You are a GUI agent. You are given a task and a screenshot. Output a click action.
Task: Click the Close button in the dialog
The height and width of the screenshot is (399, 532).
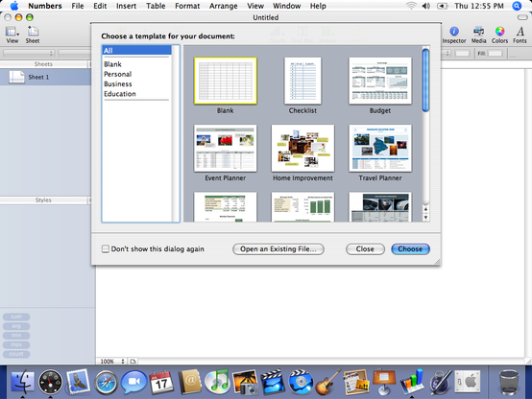point(365,249)
